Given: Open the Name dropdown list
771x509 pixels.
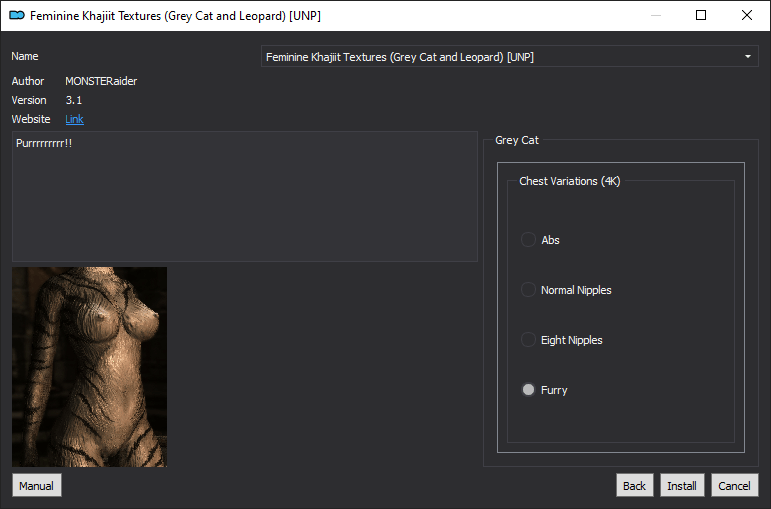Looking at the screenshot, I should (509, 57).
